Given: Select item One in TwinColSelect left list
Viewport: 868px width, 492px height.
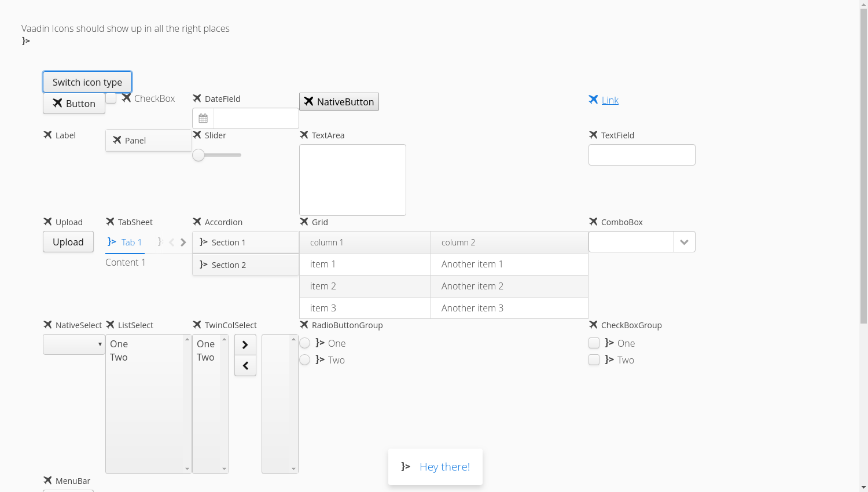Looking at the screenshot, I should point(207,344).
